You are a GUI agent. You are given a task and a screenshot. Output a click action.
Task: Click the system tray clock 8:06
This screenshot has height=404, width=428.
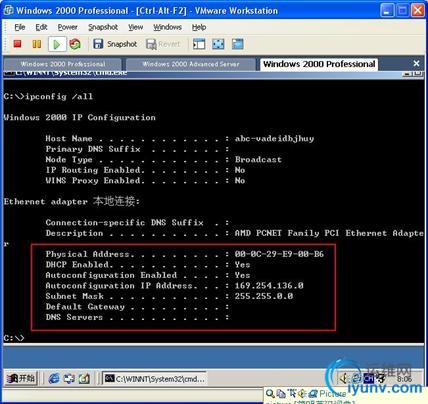click(x=404, y=379)
